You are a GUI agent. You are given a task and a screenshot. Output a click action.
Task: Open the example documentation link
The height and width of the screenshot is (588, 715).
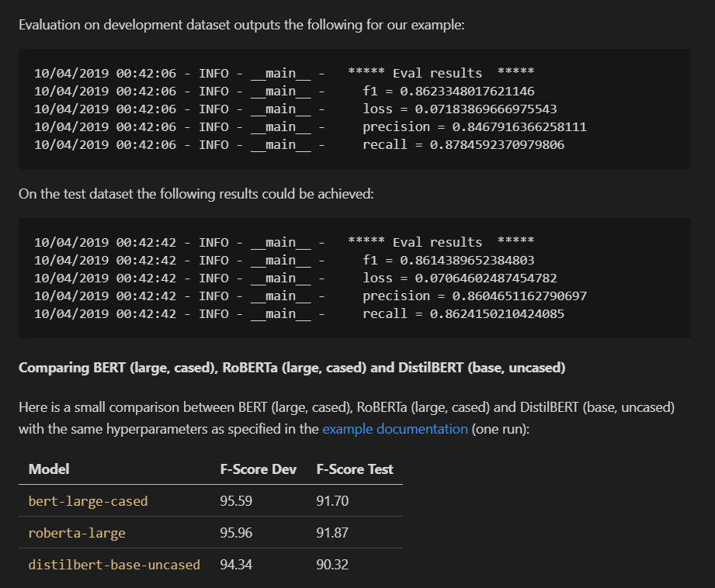click(395, 429)
